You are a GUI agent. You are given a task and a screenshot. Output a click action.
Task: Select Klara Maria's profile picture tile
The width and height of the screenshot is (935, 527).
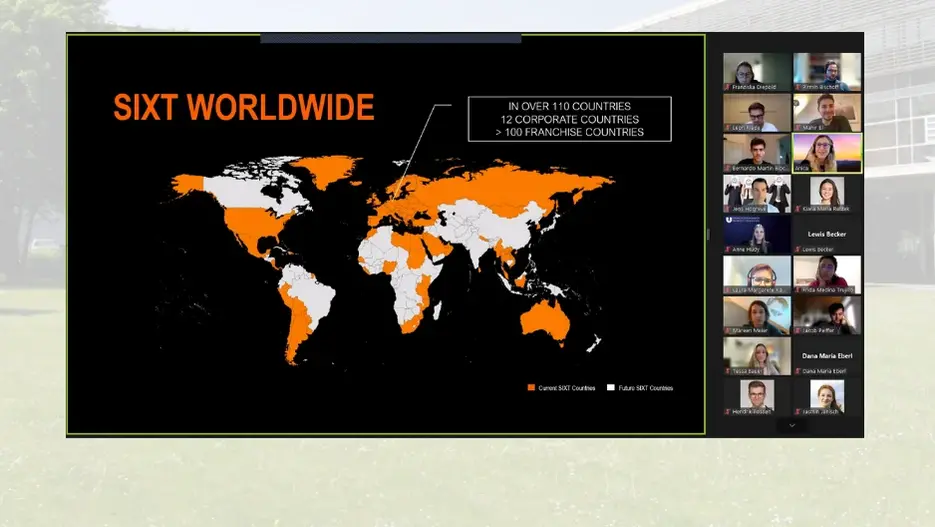(x=826, y=194)
